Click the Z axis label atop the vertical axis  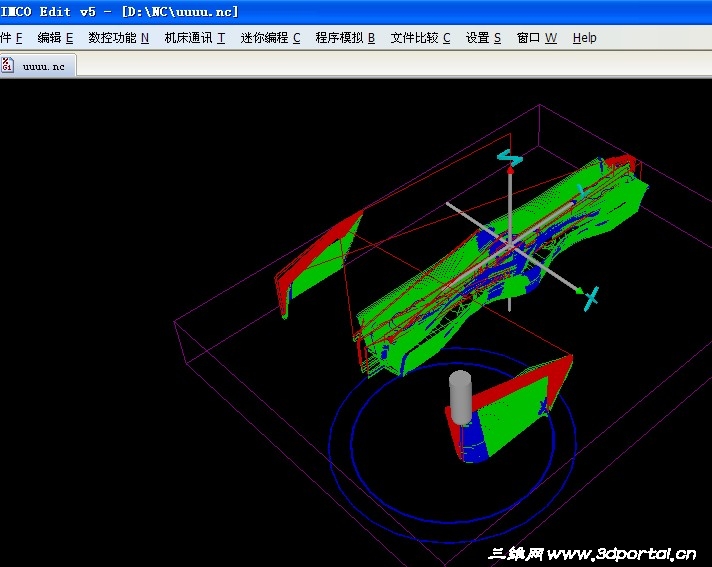[x=510, y=158]
